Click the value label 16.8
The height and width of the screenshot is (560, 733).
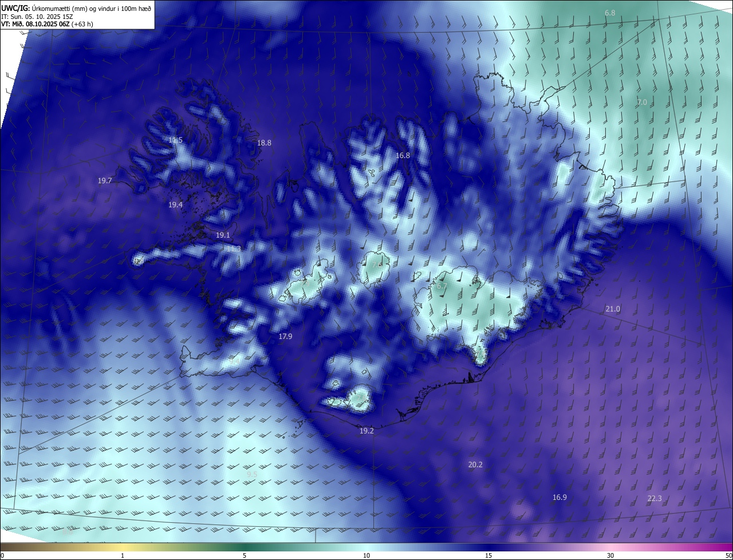[x=403, y=156]
